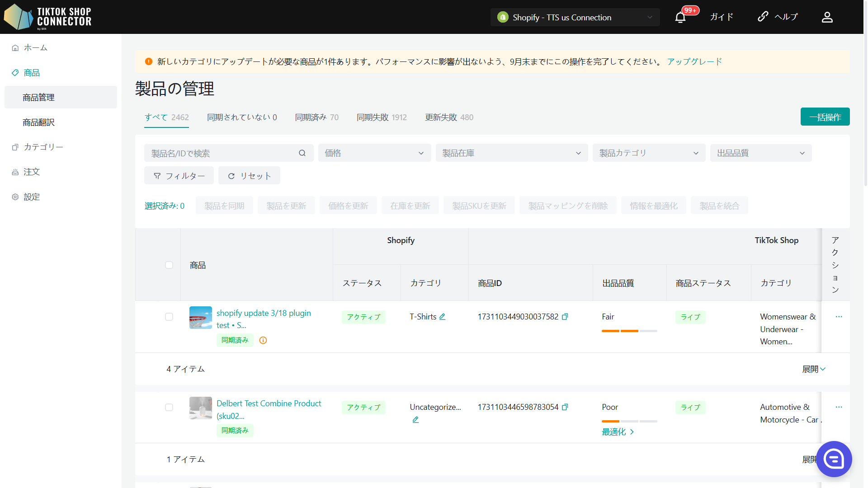This screenshot has width=868, height=488.
Task: Check the Delbert Test Combine Product row
Action: tap(169, 407)
